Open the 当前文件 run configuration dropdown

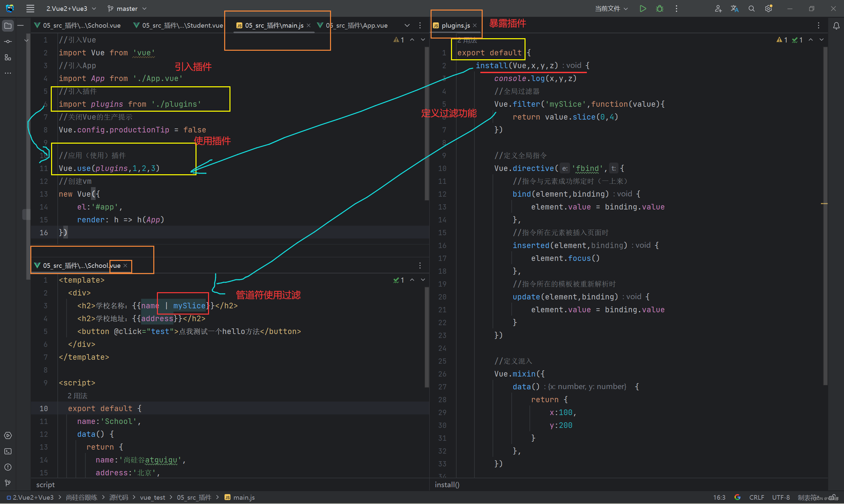coord(611,9)
